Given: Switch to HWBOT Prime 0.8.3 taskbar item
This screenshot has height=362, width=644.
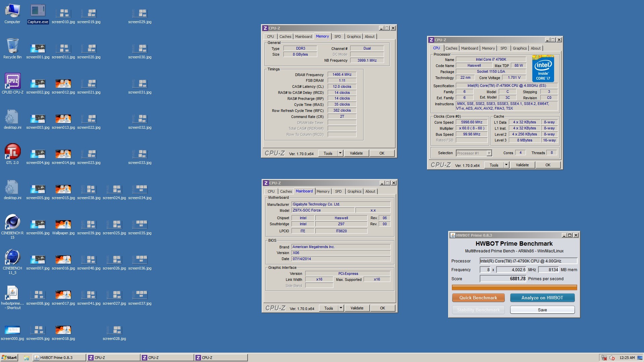Looking at the screenshot, I should [x=59, y=358].
